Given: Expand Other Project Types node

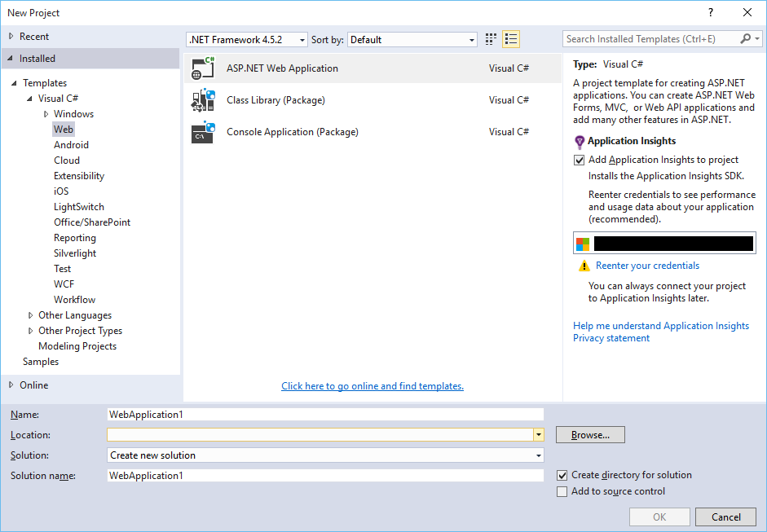Looking at the screenshot, I should [30, 331].
